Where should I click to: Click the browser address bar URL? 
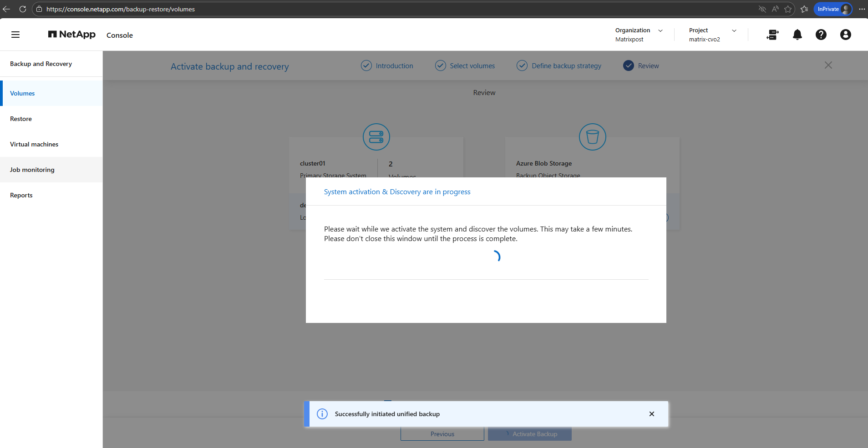pos(121,9)
